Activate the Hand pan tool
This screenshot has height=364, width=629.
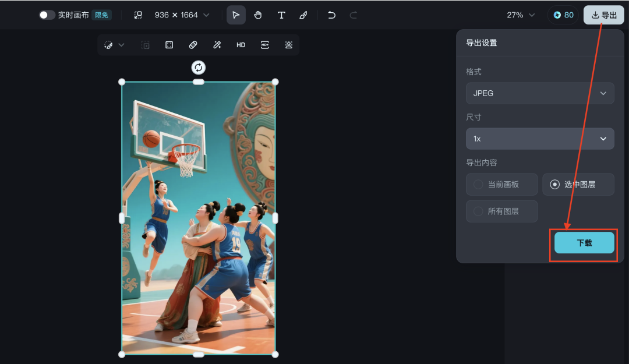[x=258, y=15]
